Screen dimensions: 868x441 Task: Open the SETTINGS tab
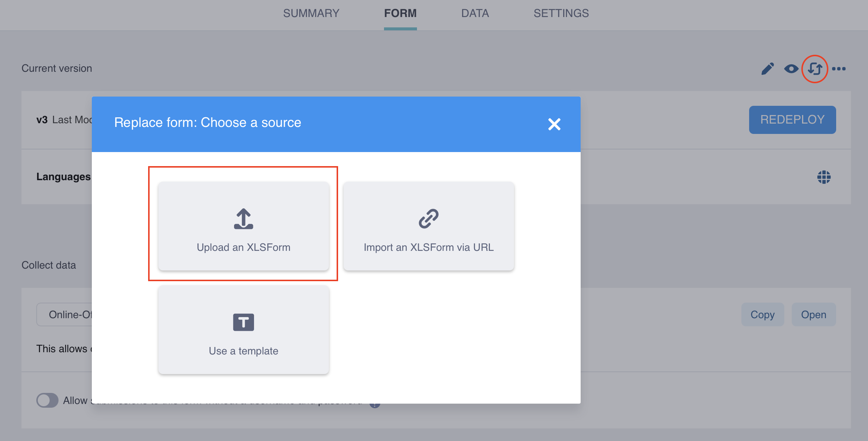coord(561,13)
